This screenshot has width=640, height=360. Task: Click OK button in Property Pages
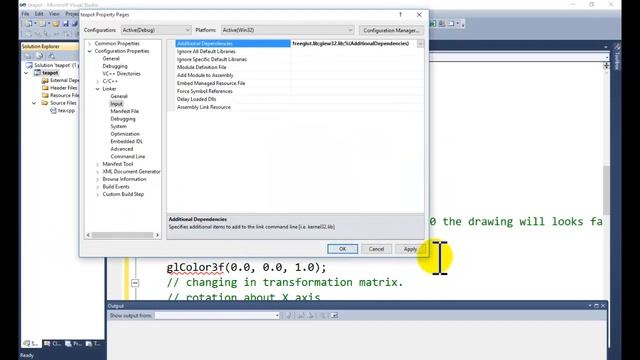pyautogui.click(x=342, y=249)
